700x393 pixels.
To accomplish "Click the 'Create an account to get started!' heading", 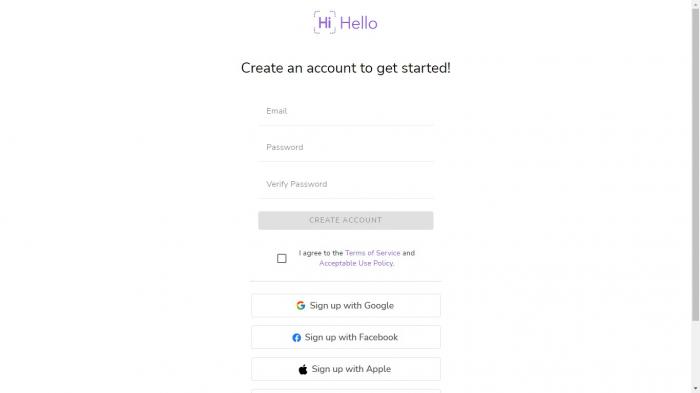I will [346, 68].
